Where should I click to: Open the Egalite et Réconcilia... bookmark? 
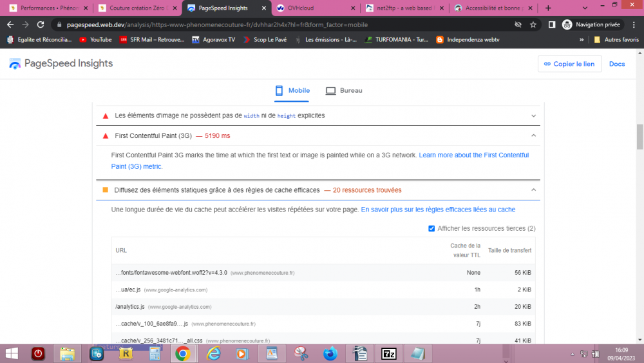(39, 40)
